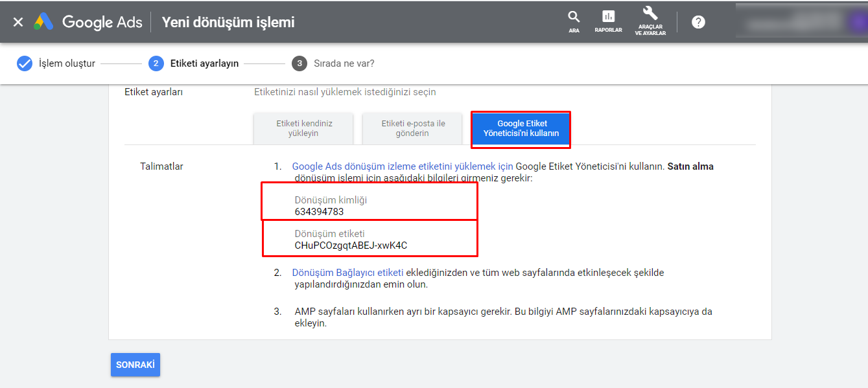This screenshot has height=388, width=868.
Task: Click the Dönüşüm etiketi label
Action: tap(329, 234)
